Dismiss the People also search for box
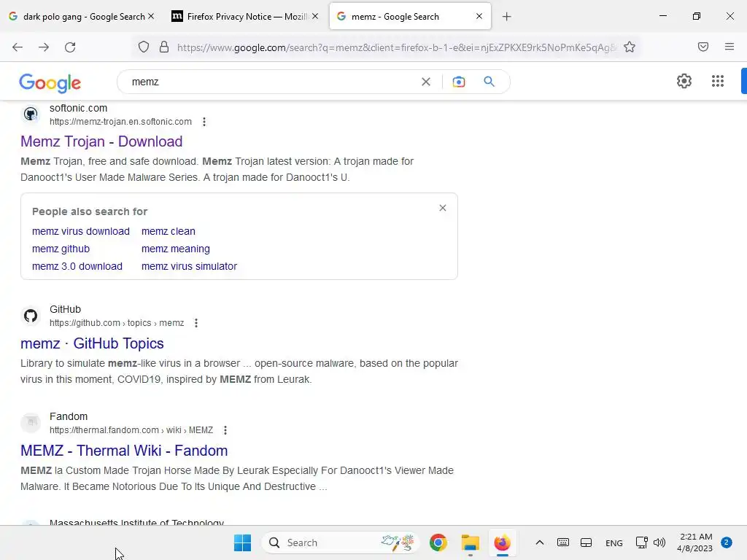The width and height of the screenshot is (747, 560). pos(443,208)
